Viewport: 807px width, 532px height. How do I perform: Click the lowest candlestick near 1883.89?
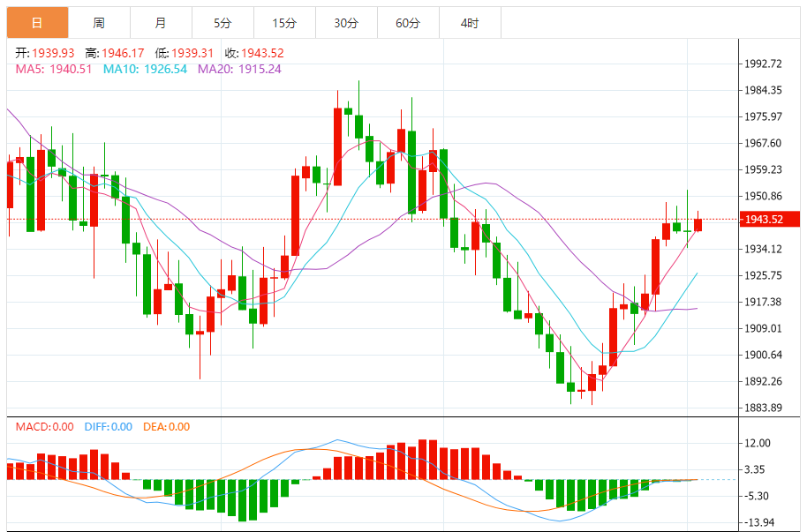[592, 382]
